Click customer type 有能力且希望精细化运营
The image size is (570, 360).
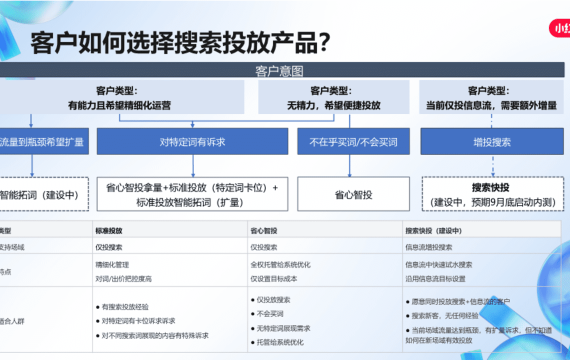point(122,97)
